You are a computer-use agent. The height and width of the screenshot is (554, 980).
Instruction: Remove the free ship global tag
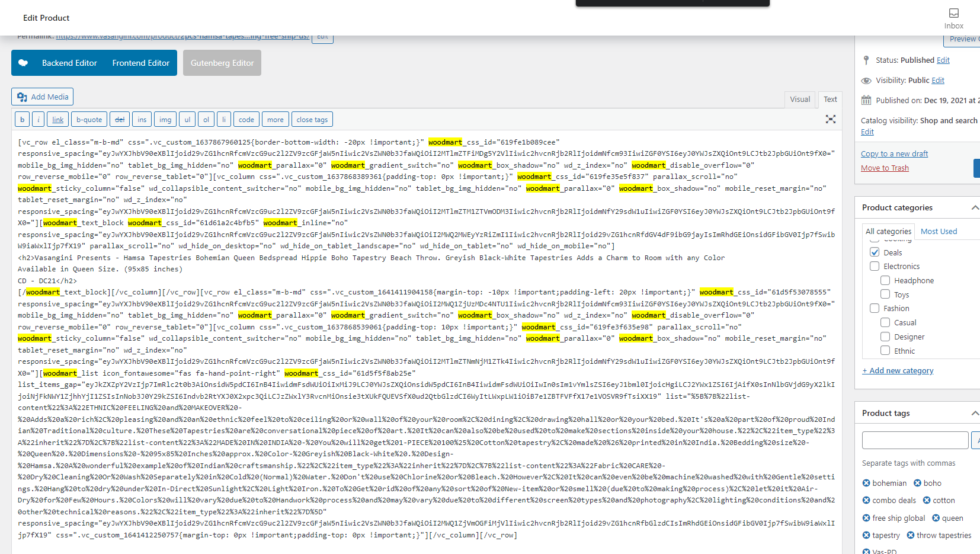[866, 518]
